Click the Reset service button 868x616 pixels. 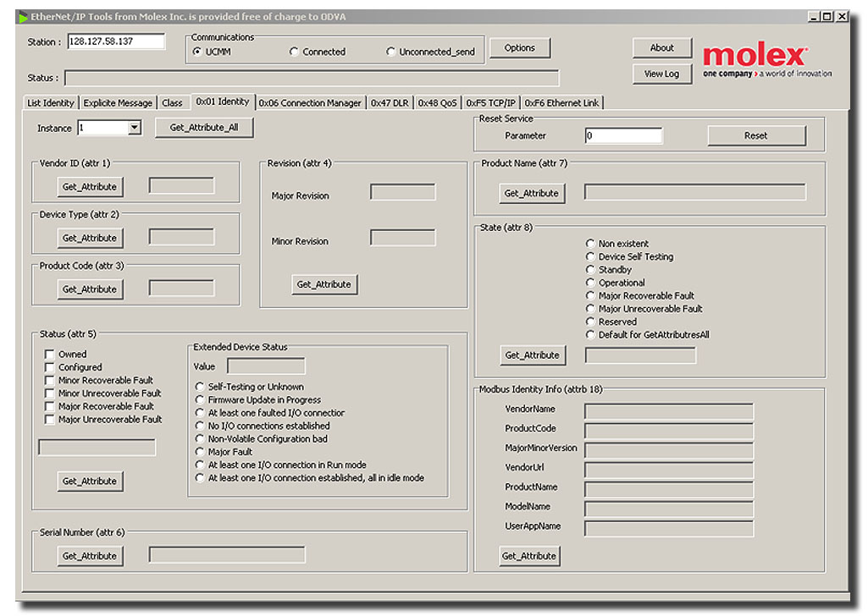pyautogui.click(x=756, y=135)
